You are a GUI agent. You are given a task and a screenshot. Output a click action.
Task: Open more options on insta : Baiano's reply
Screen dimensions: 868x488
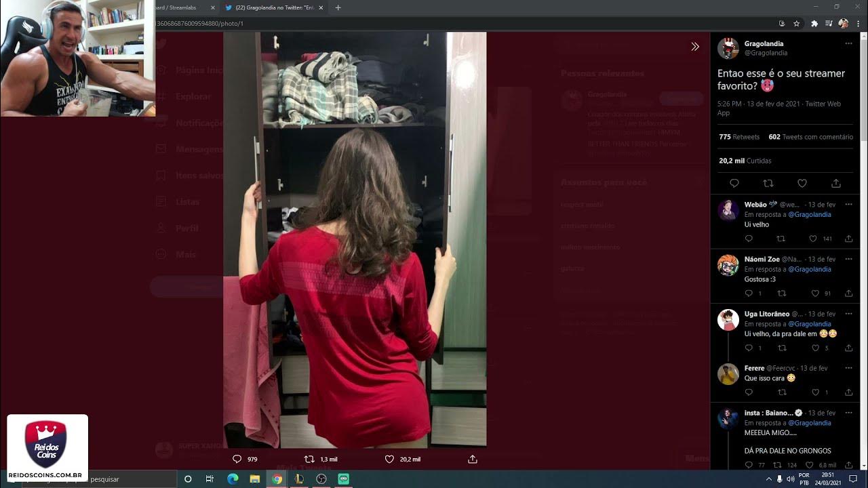pos(848,413)
